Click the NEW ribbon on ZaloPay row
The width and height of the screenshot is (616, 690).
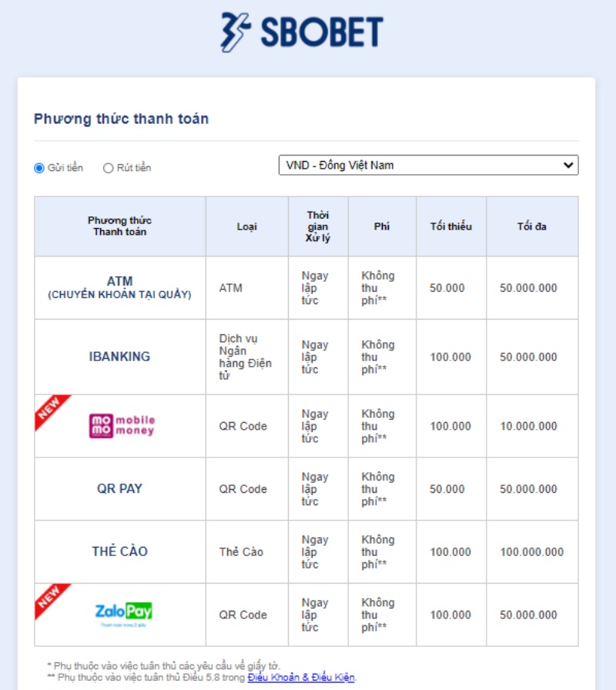tap(52, 601)
